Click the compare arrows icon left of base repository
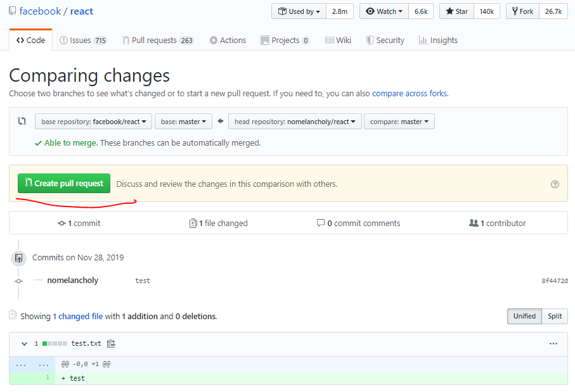The height and width of the screenshot is (392, 575). 22,121
